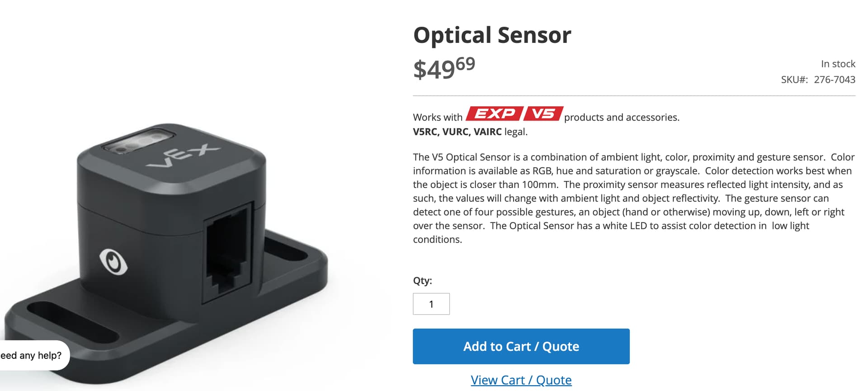Click the red V5 compatibility badge
Viewport: 868px width, 391px height.
coord(542,114)
